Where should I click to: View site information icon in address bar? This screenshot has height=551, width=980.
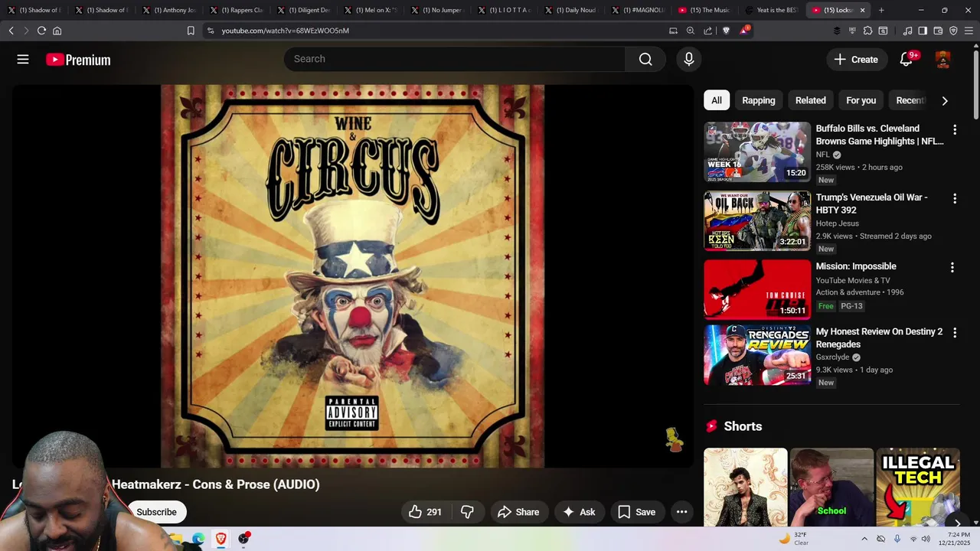pyautogui.click(x=211, y=31)
